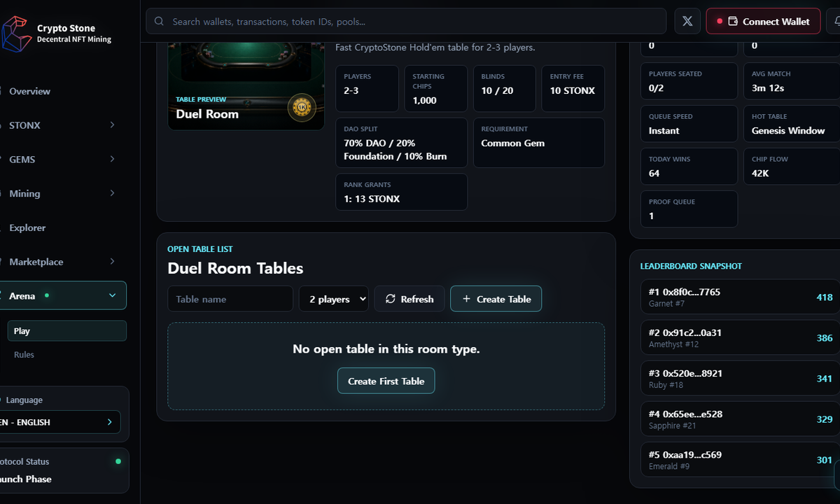
Task: Click the gold chip icon on Duel Room preview
Action: pyautogui.click(x=302, y=108)
